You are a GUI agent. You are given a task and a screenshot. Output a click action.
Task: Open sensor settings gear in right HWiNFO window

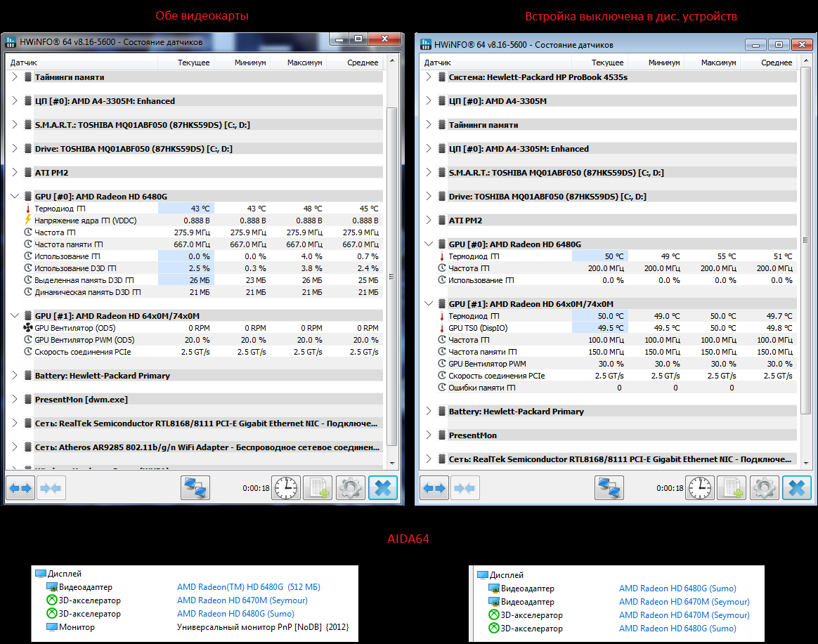pyautogui.click(x=764, y=488)
